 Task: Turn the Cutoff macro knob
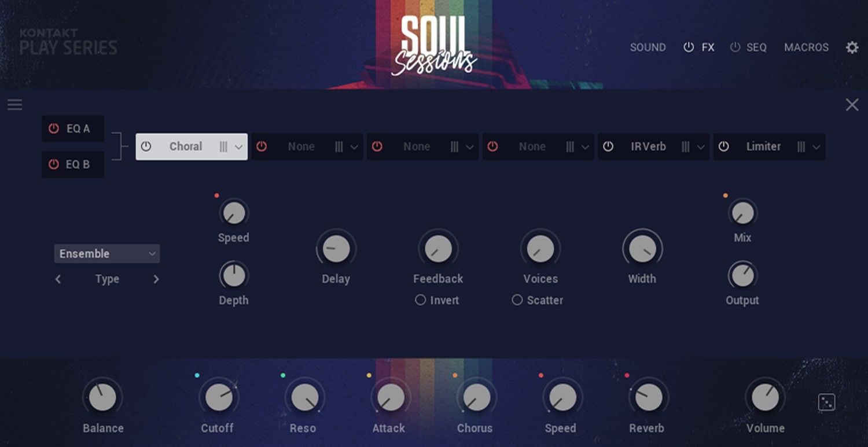218,398
